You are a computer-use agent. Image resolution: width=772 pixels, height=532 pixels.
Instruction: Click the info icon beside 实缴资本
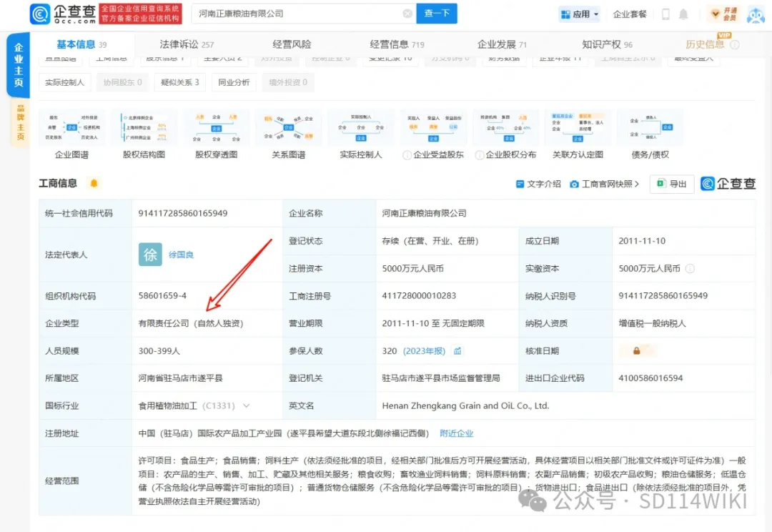pos(691,268)
